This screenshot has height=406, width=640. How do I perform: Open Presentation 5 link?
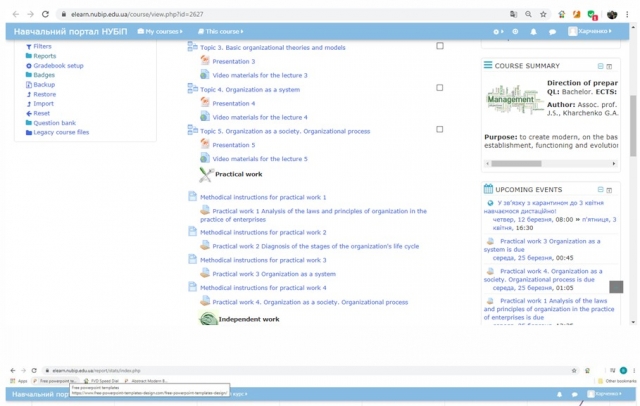(x=233, y=145)
